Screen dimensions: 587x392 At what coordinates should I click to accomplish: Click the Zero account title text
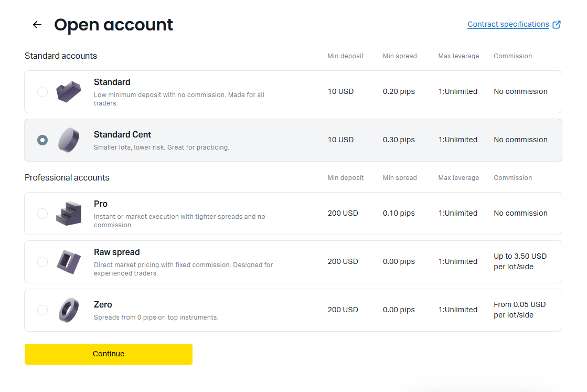103,304
